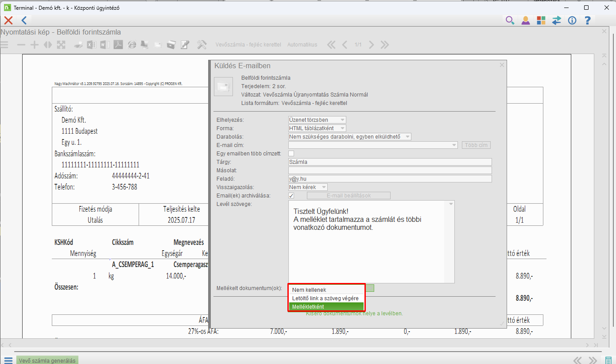Click into the 'Tárgy' subject field
The height and width of the screenshot is (364, 616).
click(x=390, y=162)
